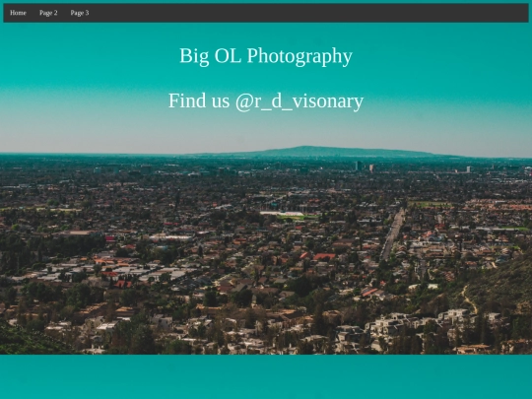
Task: Click the empty dark navbar area
Action: [305, 13]
